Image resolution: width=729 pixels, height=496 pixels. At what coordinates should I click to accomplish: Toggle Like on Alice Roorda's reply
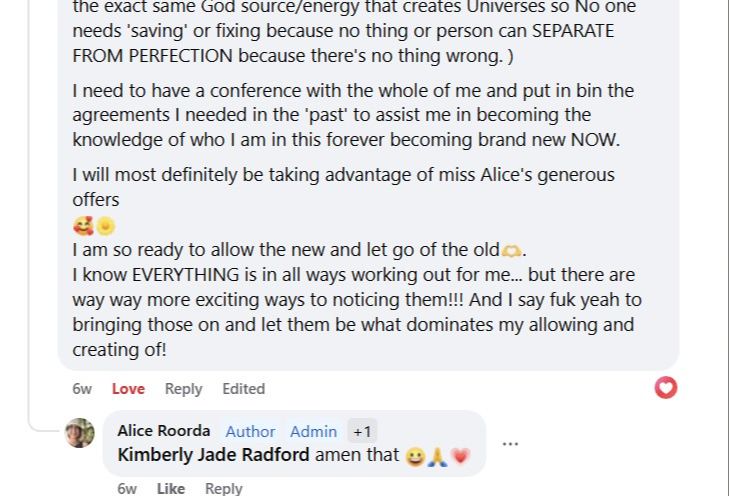pyautogui.click(x=171, y=488)
